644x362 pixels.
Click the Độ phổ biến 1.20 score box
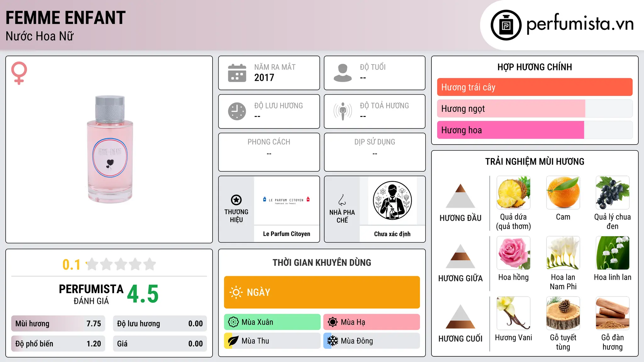(58, 344)
